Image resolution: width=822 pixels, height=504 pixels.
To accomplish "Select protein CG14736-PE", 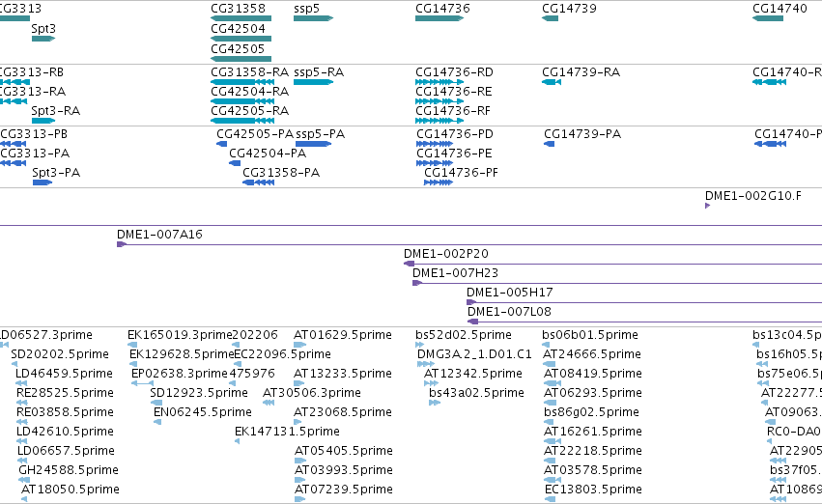I will coord(435,163).
